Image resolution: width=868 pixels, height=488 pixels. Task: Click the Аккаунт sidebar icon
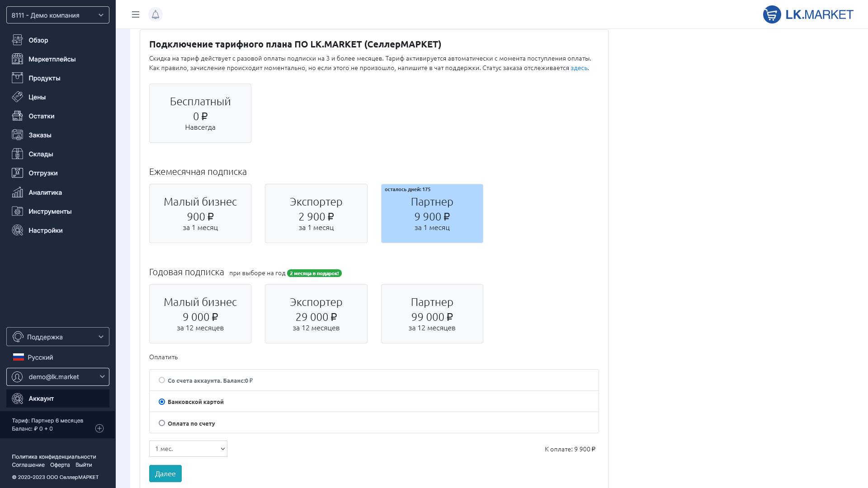coord(17,398)
